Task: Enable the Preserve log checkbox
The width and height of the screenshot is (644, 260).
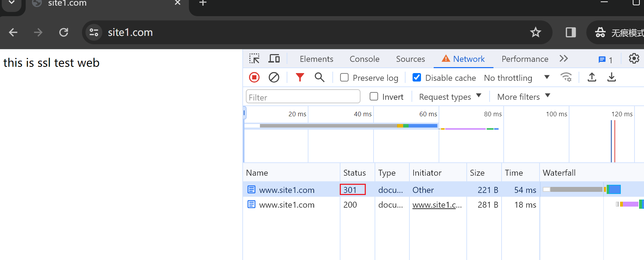Action: tap(344, 78)
